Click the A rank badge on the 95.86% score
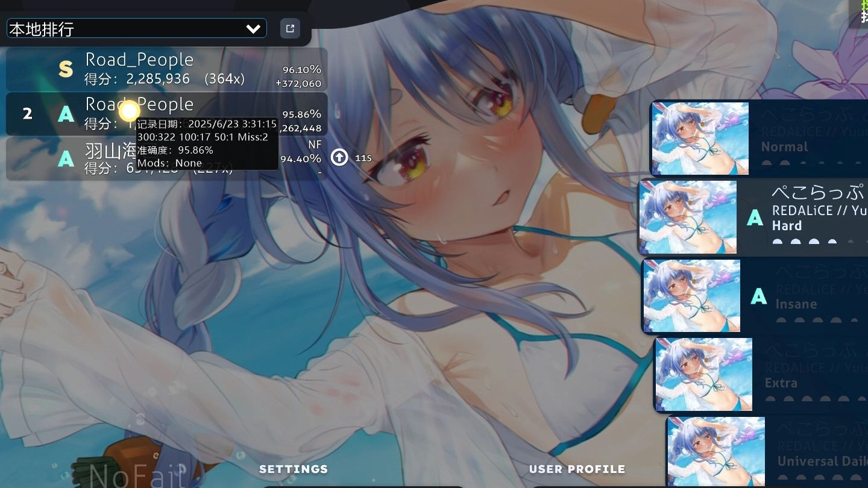 (x=66, y=114)
